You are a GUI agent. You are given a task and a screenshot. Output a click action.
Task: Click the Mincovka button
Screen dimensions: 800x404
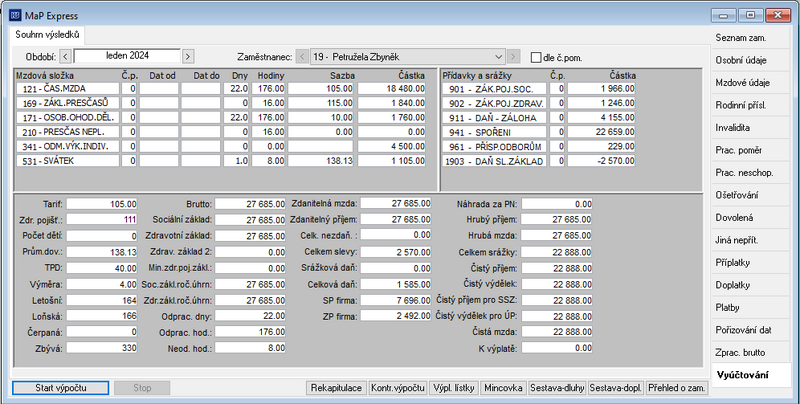503,388
